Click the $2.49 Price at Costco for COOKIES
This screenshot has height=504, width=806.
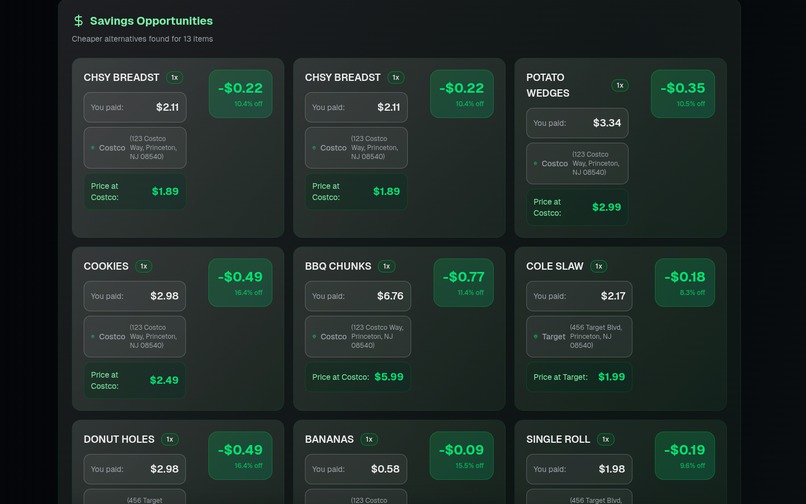135,380
